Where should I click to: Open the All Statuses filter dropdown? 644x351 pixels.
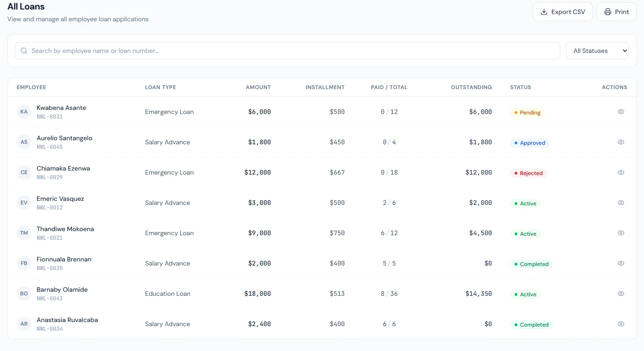[597, 51]
